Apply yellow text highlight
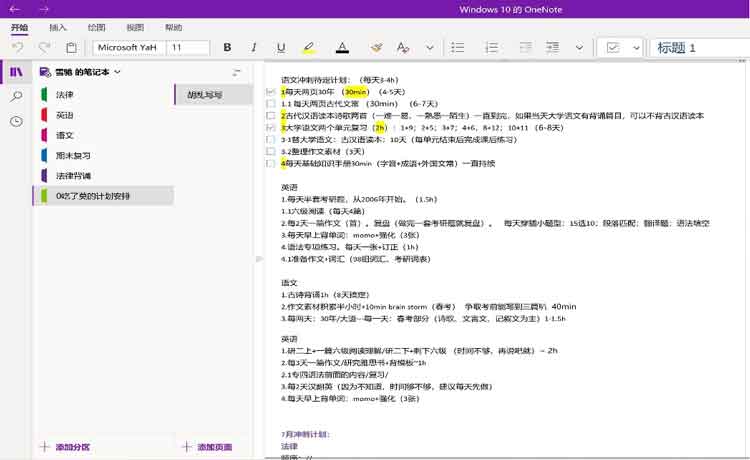This screenshot has width=750, height=460. click(309, 47)
